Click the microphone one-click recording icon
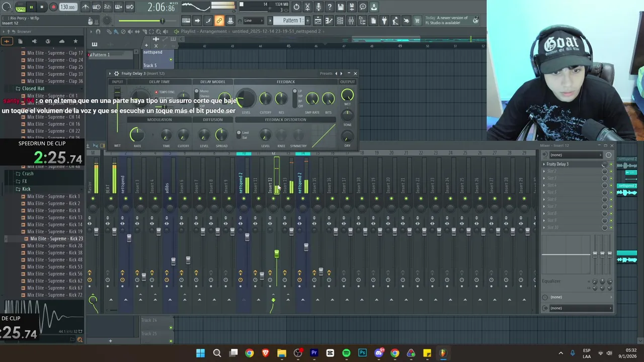 click(318, 7)
